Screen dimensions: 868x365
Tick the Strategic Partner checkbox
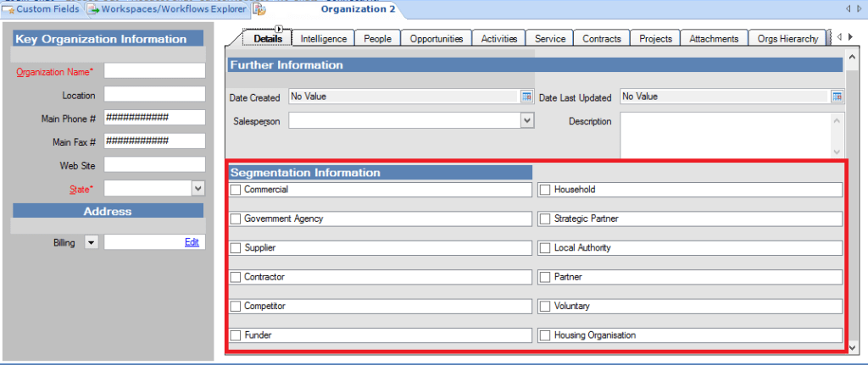546,219
